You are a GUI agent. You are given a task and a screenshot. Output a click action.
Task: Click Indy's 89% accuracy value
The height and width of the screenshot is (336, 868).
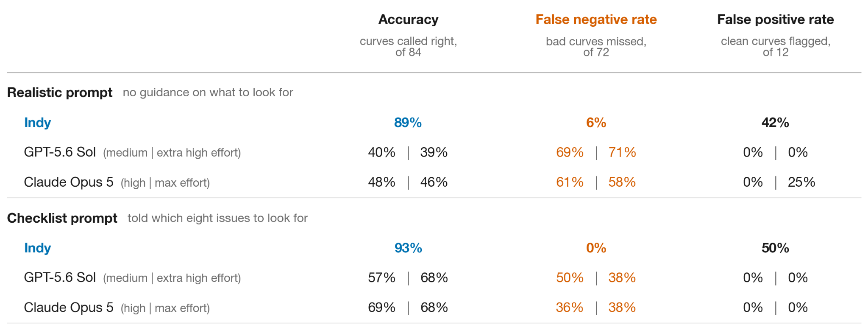point(408,123)
